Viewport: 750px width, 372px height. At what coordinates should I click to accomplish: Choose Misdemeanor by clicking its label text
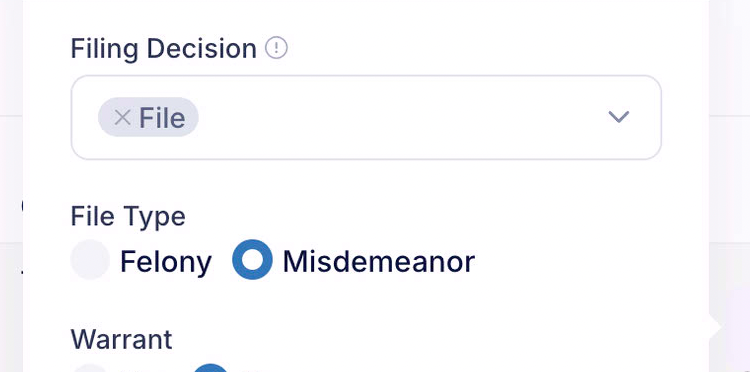[379, 262]
